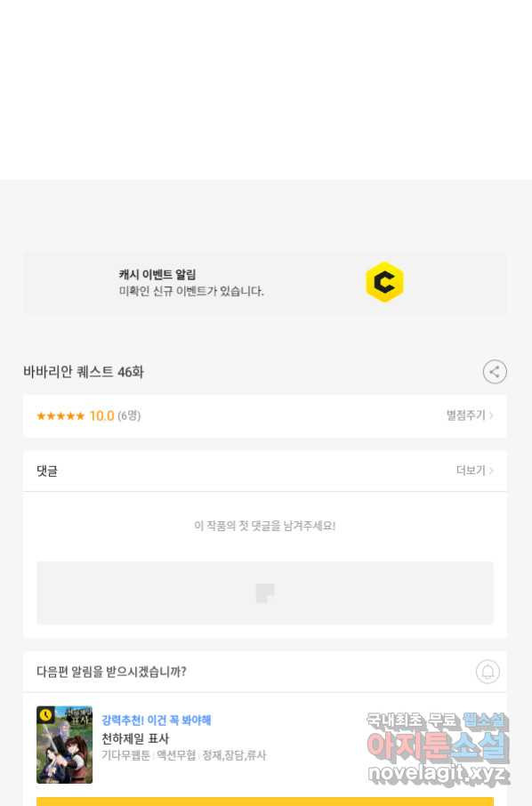Viewport: 532px width, 806px height.
Task: Click the yellow bar below recommendation
Action: [x=265, y=802]
